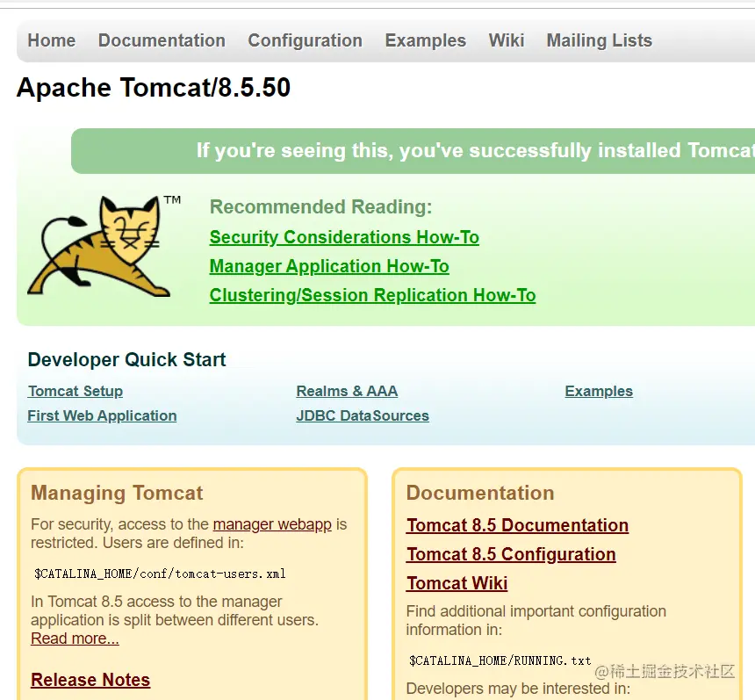Open the Tomcat Wiki link
The height and width of the screenshot is (700, 755).
tap(457, 583)
